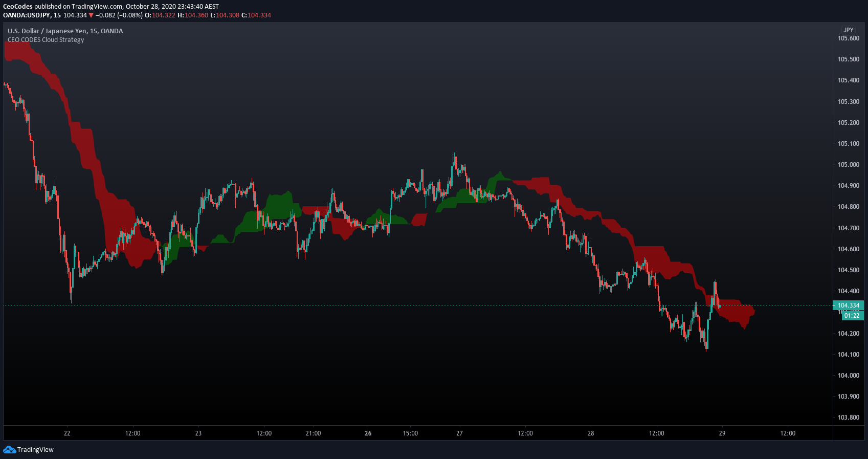The height and width of the screenshot is (459, 868).
Task: Click the 105.300 price axis label
Action: pos(849,102)
